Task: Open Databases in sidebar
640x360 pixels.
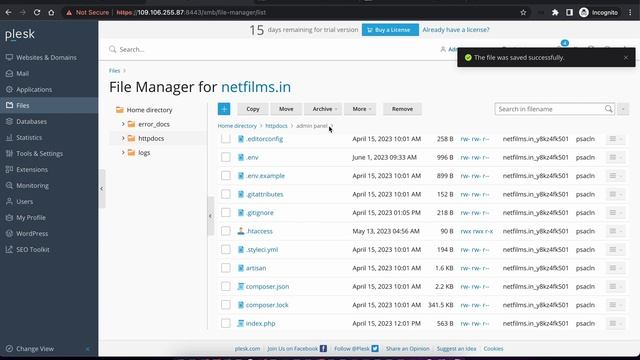Action: tap(31, 122)
